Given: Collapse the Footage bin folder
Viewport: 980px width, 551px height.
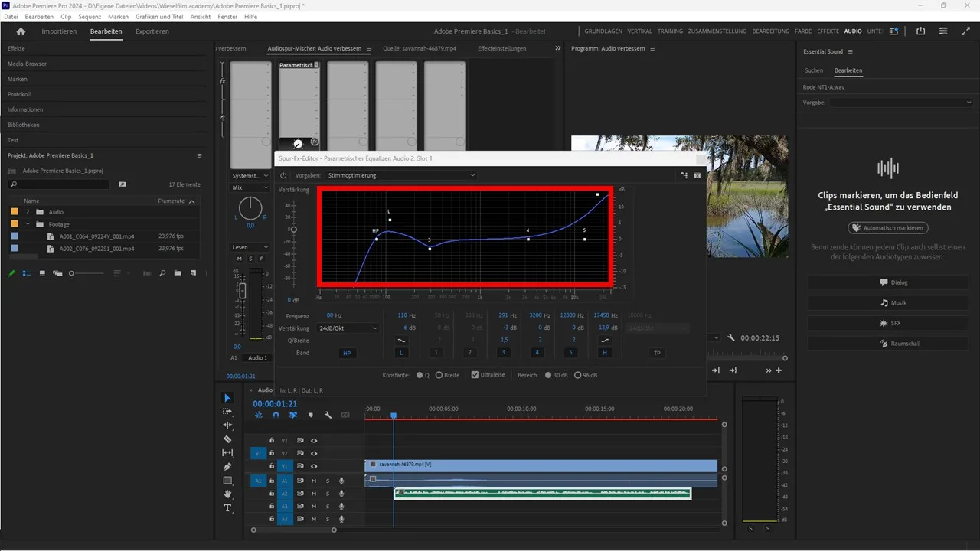Looking at the screenshot, I should (28, 224).
